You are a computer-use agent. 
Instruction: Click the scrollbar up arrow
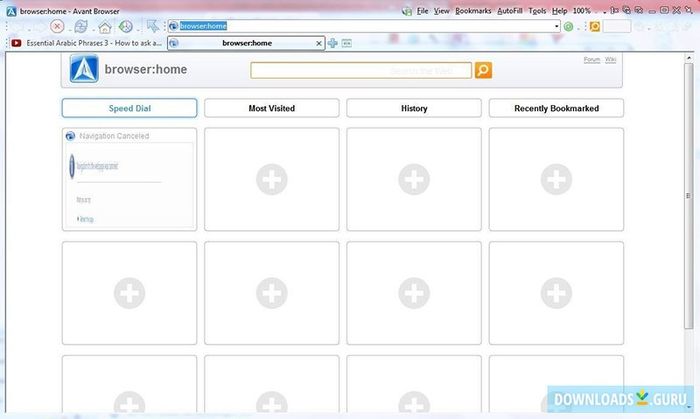coord(688,58)
